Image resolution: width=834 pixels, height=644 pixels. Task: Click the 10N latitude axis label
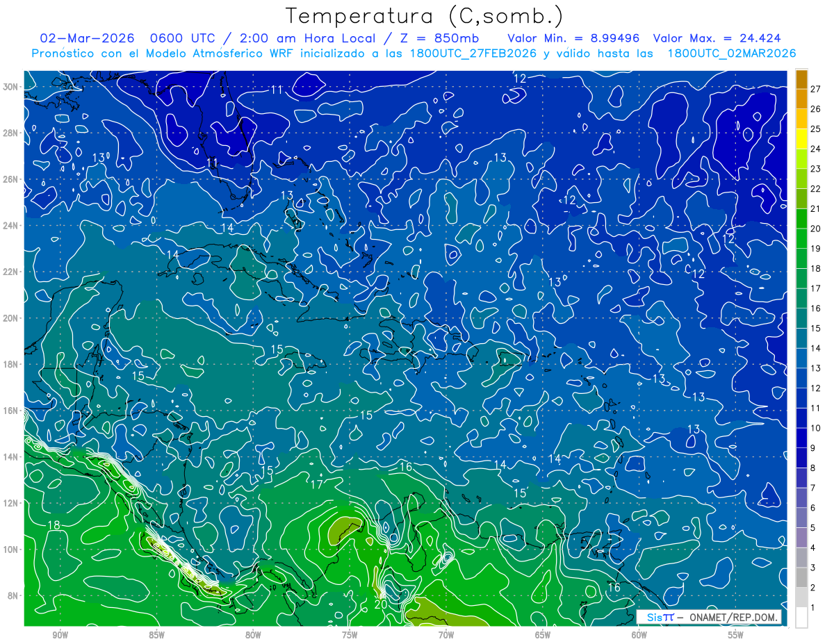click(x=12, y=550)
